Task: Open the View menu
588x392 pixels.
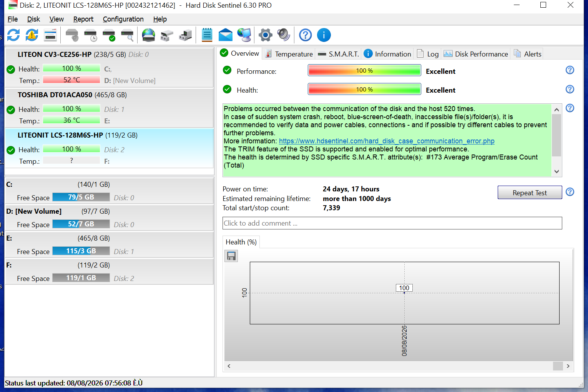Action: 56,19
